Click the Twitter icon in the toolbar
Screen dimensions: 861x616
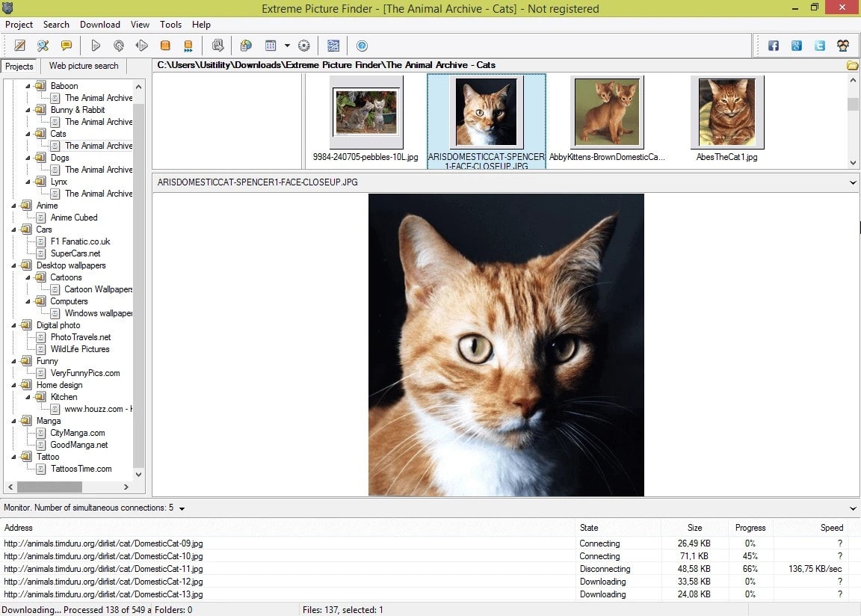pyautogui.click(x=820, y=46)
